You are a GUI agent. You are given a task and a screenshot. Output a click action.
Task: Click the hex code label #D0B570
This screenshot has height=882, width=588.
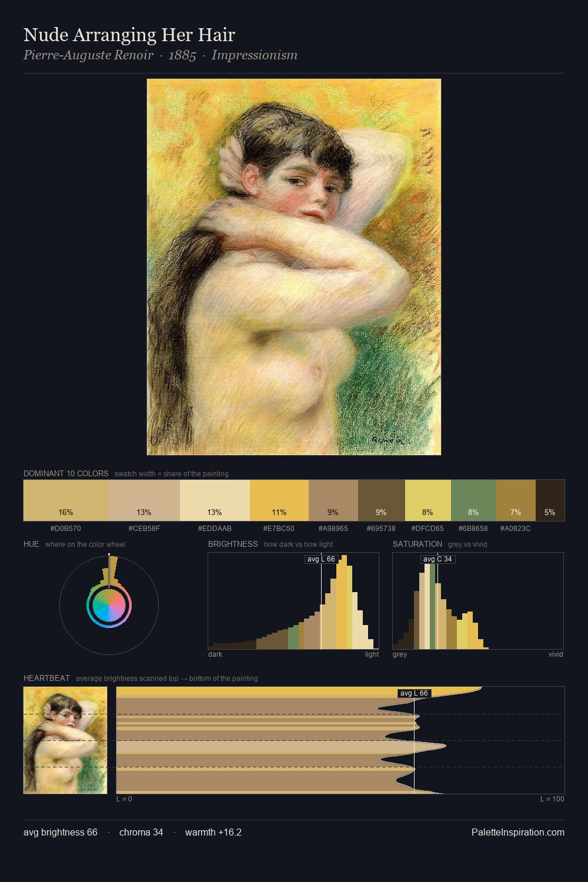[66, 529]
